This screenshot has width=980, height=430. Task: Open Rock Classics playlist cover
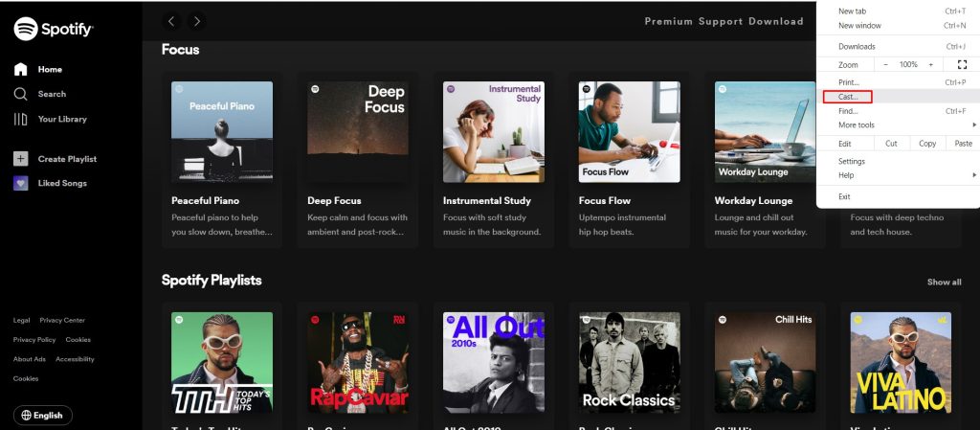coord(630,363)
